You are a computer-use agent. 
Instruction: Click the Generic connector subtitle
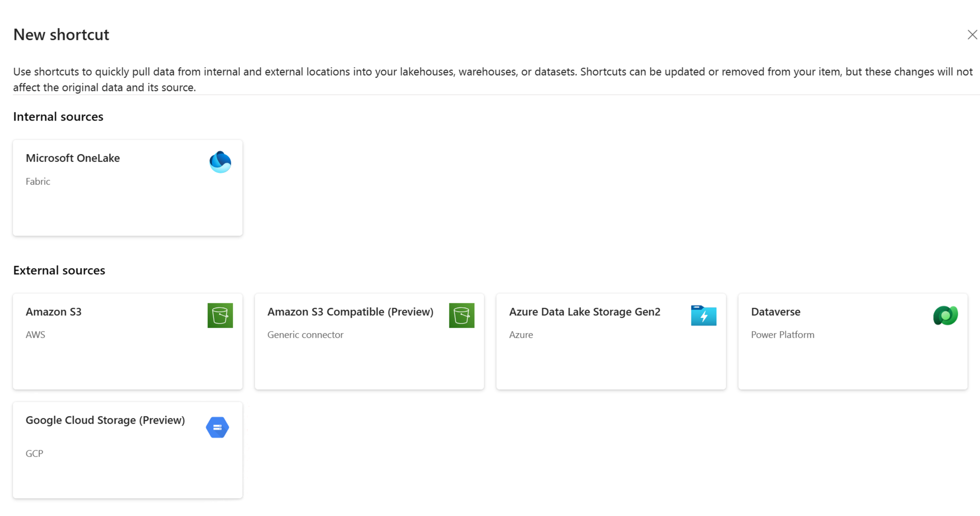coord(305,335)
